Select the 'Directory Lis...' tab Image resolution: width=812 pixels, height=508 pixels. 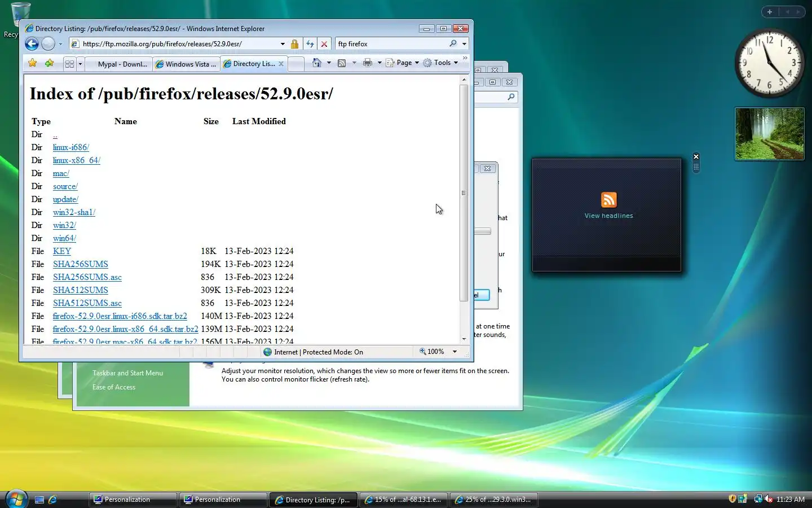[249, 64]
